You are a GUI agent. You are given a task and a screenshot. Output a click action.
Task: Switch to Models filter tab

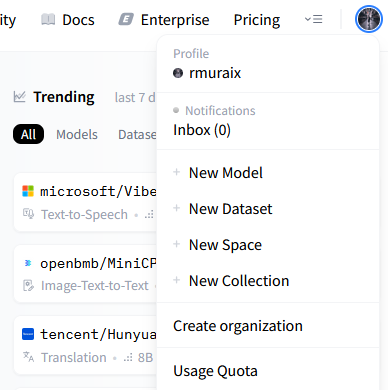(77, 135)
